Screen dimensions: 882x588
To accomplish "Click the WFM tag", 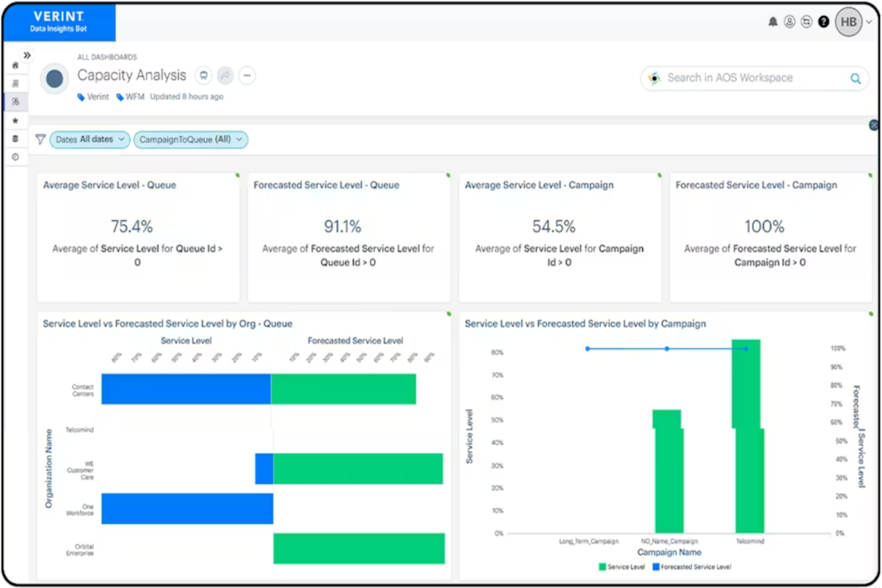I will pyautogui.click(x=130, y=97).
